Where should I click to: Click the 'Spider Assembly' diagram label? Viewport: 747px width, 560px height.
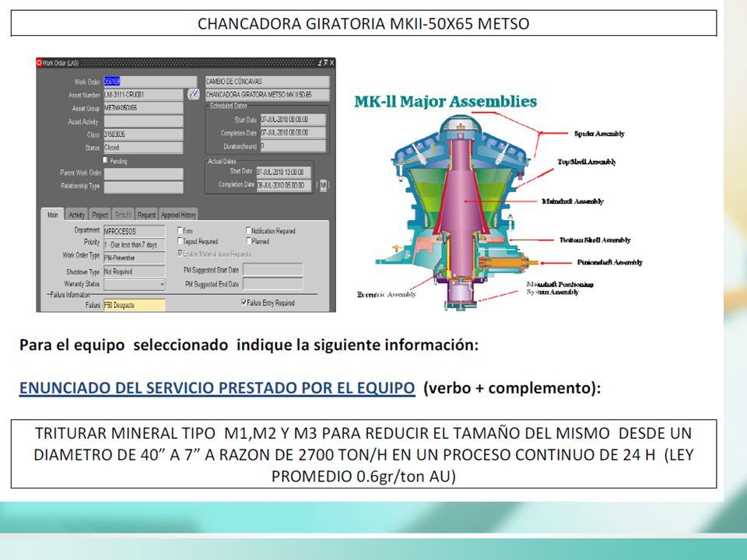point(599,134)
